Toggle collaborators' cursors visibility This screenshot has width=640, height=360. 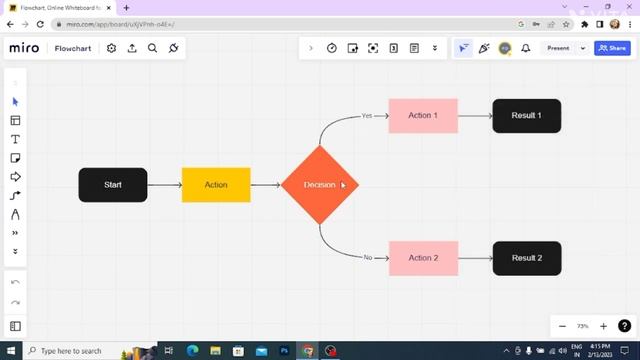coord(463,48)
